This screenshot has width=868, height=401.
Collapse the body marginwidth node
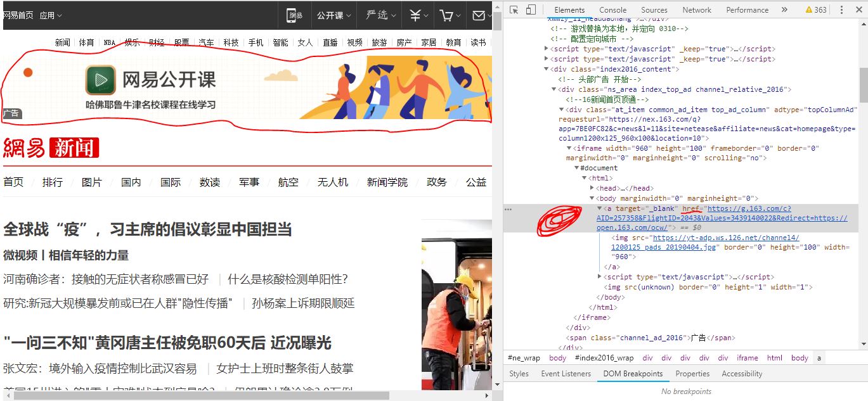592,198
